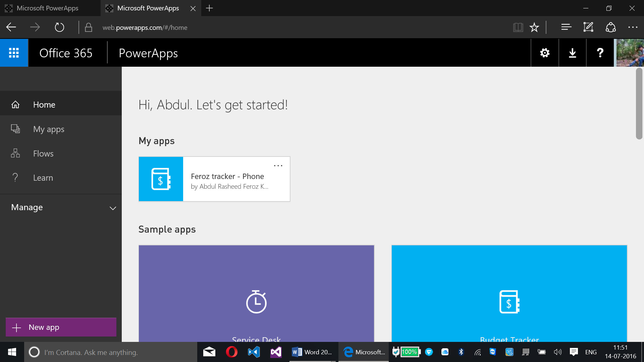
Task: Open PowerApps settings gear
Action: pos(545,53)
